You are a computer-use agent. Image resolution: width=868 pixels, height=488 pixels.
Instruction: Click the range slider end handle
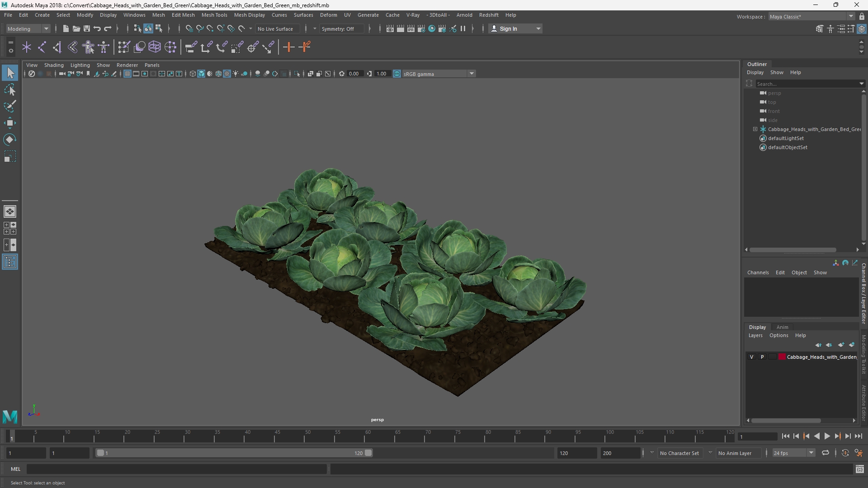pyautogui.click(x=368, y=453)
